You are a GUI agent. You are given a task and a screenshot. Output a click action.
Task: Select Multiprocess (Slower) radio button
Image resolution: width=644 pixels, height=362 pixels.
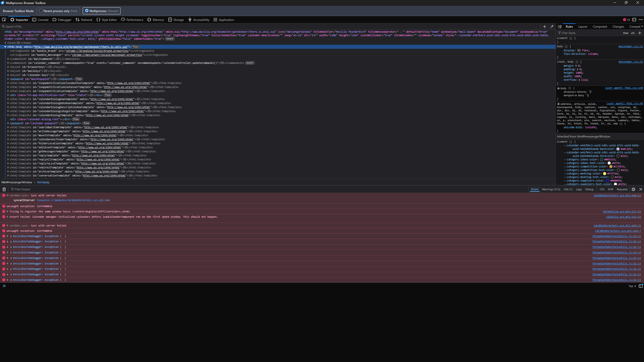87,11
